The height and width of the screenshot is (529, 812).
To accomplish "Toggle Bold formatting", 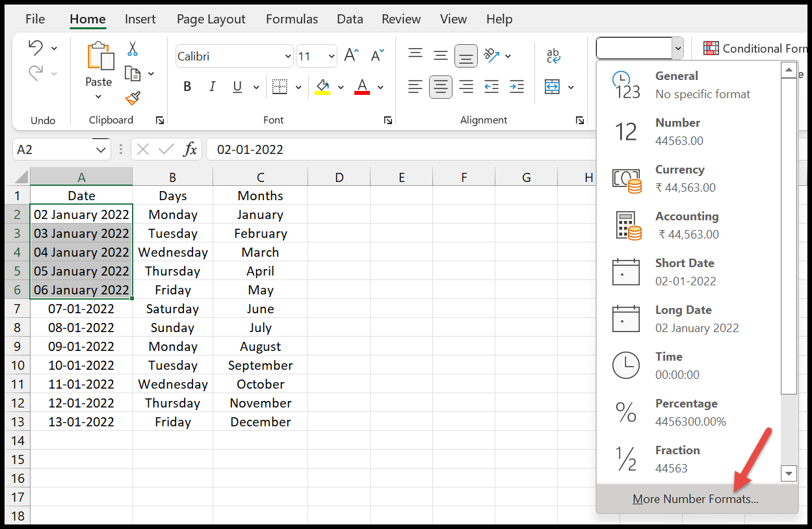I will click(187, 86).
